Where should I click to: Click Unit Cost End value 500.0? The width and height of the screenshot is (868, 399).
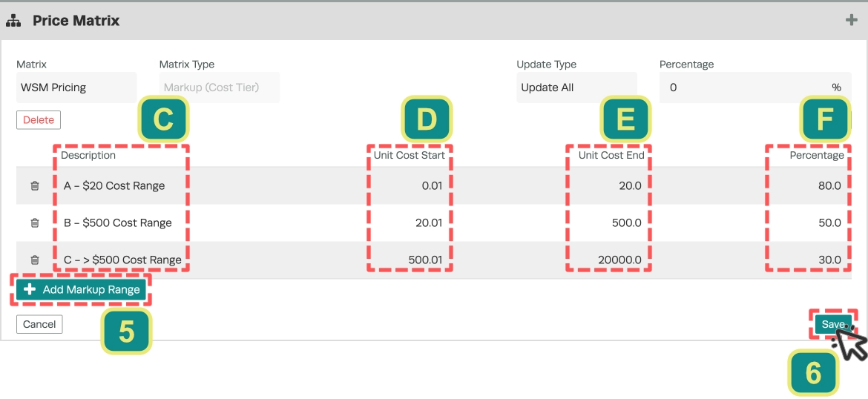coord(627,223)
